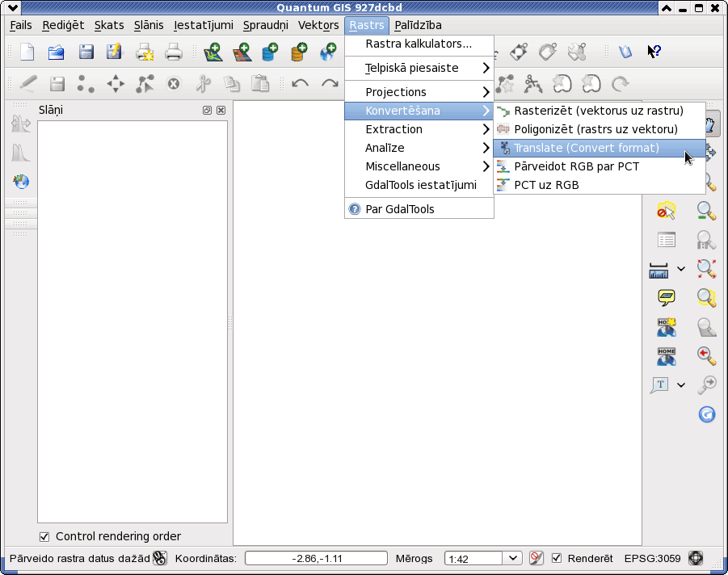Image resolution: width=728 pixels, height=575 pixels.
Task: Select the Node tool icon
Action: point(145,84)
